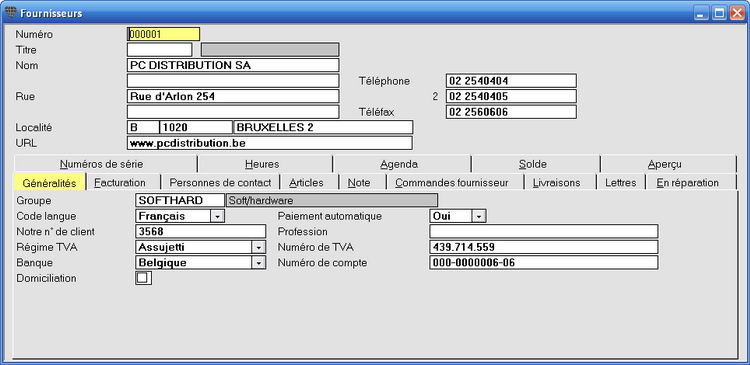Expand the Paiement automatique dropdown
This screenshot has width=750, height=365.
(479, 216)
